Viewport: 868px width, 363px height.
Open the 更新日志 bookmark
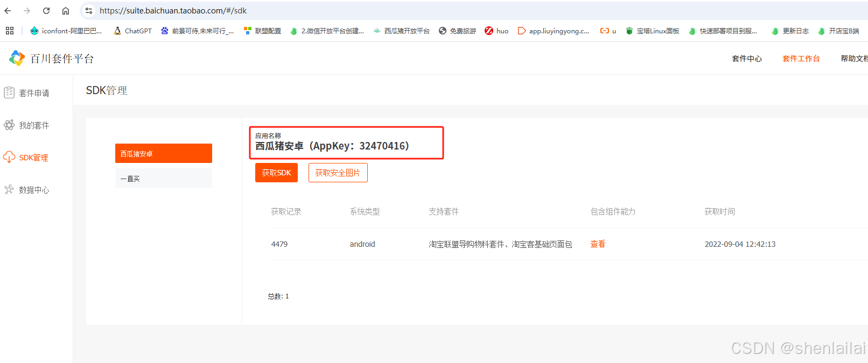click(x=790, y=31)
